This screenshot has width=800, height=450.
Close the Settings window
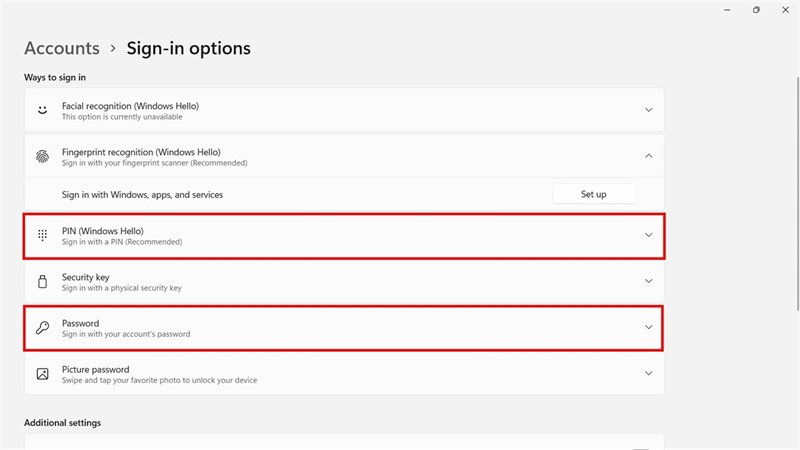click(x=785, y=10)
